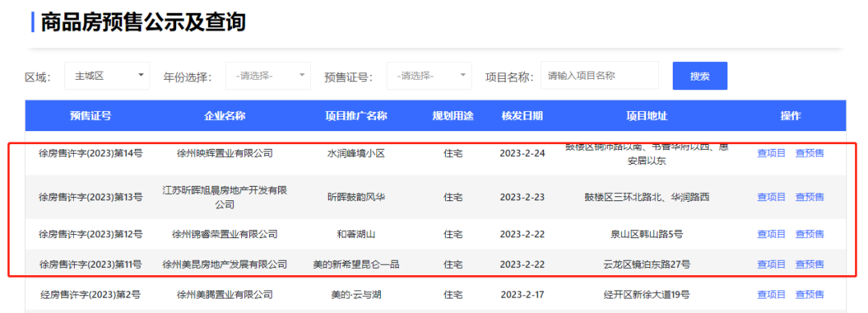Click the blue 搜索 button
Viewport: 868px width, 313px height.
[700, 76]
